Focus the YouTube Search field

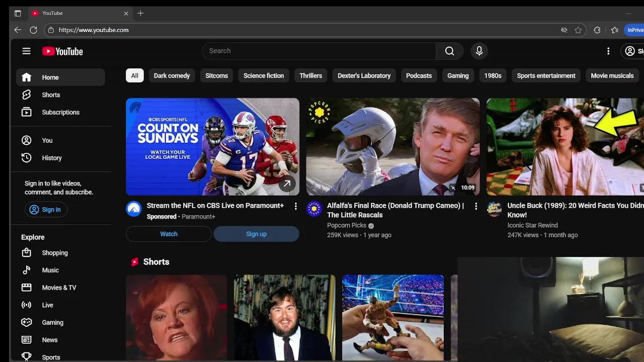319,51
